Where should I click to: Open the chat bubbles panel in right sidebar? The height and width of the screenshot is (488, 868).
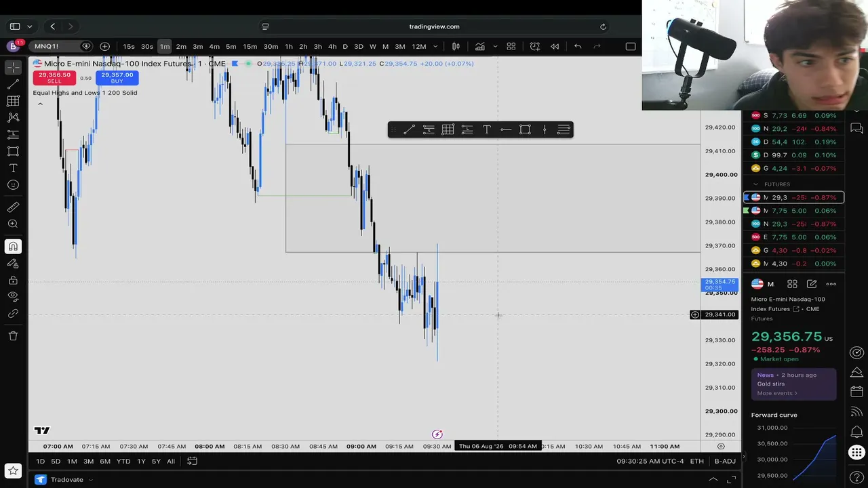tap(857, 128)
